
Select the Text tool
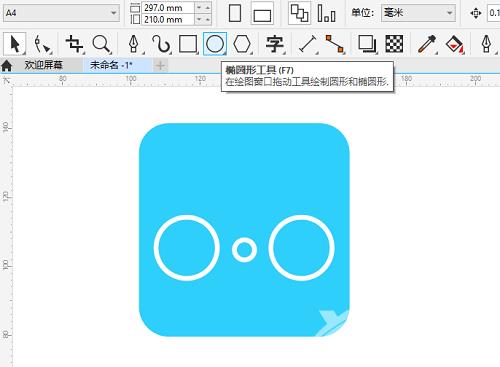point(275,44)
